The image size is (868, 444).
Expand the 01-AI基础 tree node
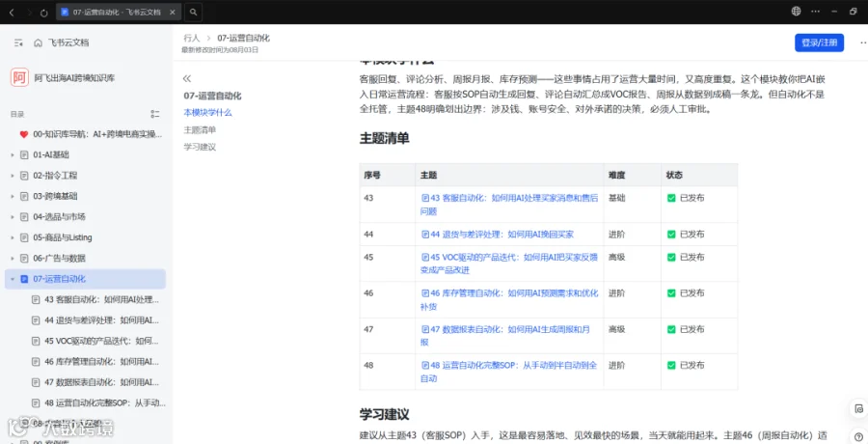pyautogui.click(x=13, y=154)
